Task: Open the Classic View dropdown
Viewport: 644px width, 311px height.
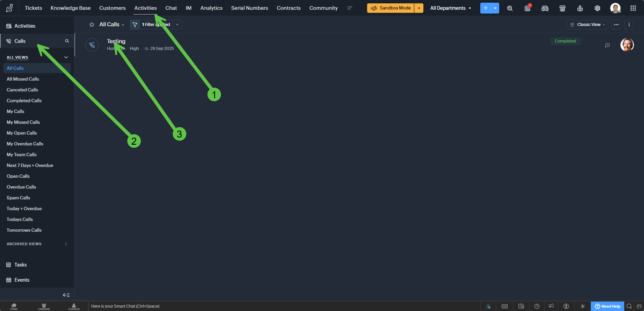Action: (587, 25)
